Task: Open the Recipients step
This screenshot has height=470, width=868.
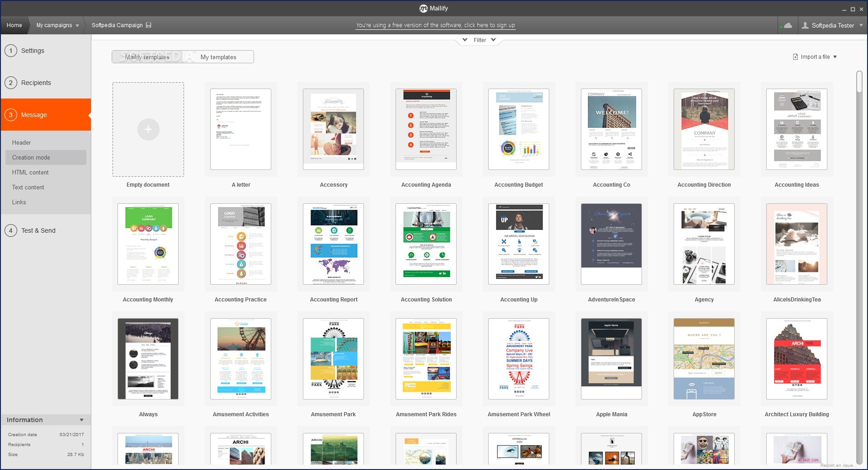Action: 36,83
